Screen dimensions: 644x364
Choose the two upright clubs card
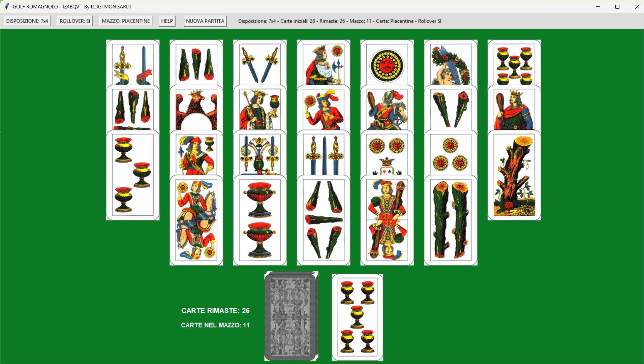(x=451, y=220)
